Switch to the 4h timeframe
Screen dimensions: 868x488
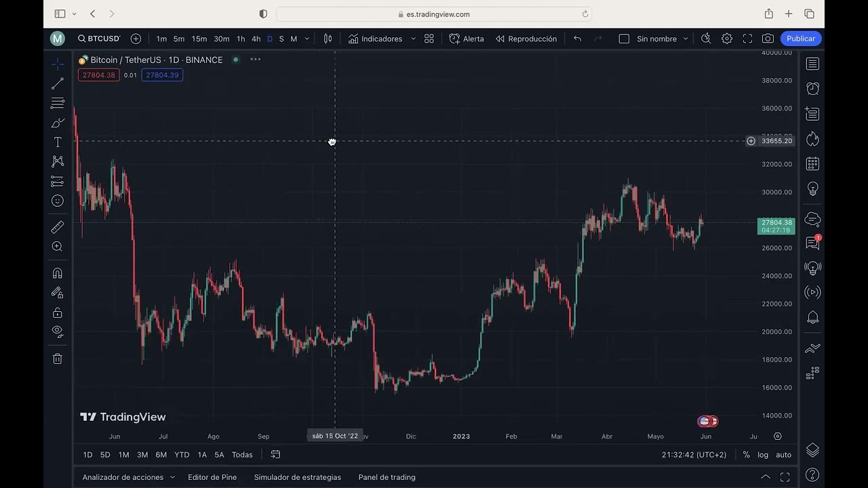(x=256, y=39)
